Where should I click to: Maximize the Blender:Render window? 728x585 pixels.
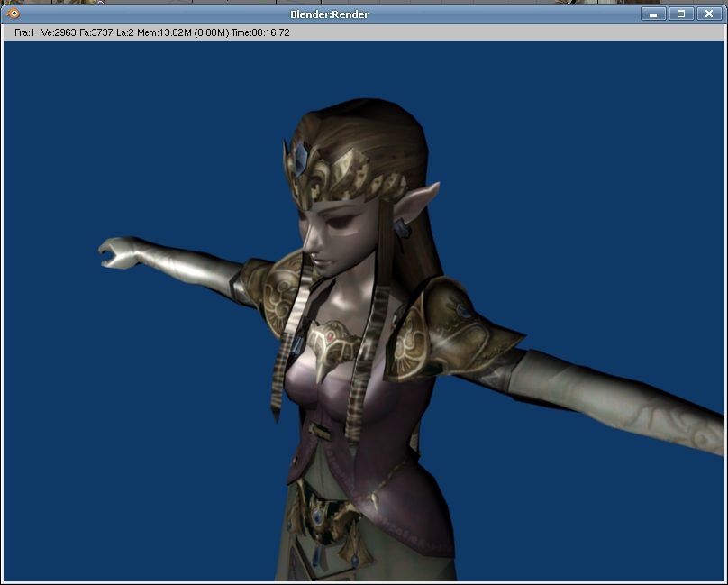681,14
